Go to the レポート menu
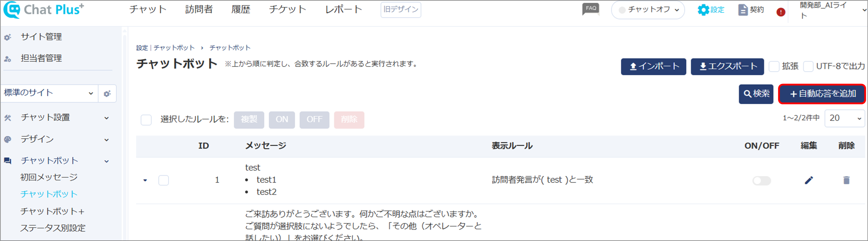This screenshot has height=241, width=868. tap(343, 10)
